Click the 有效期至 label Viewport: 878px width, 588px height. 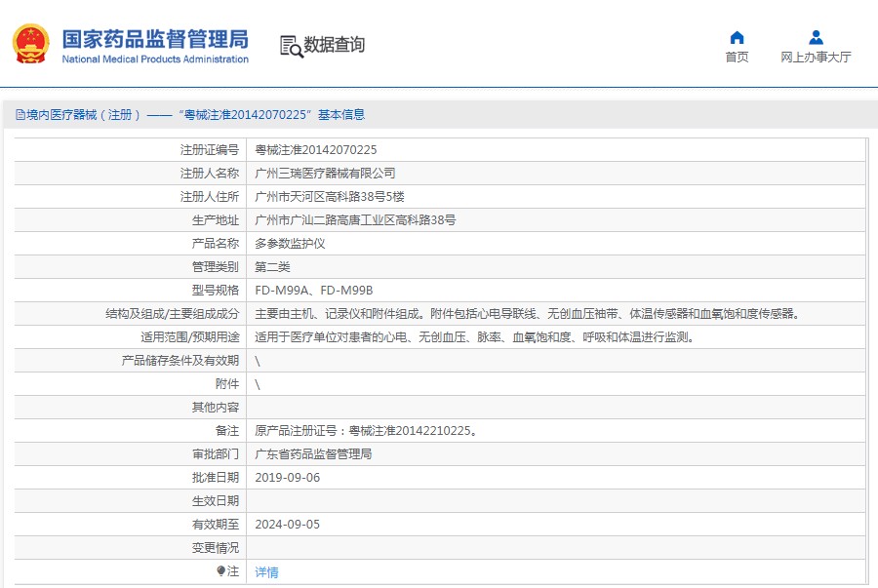[x=216, y=525]
